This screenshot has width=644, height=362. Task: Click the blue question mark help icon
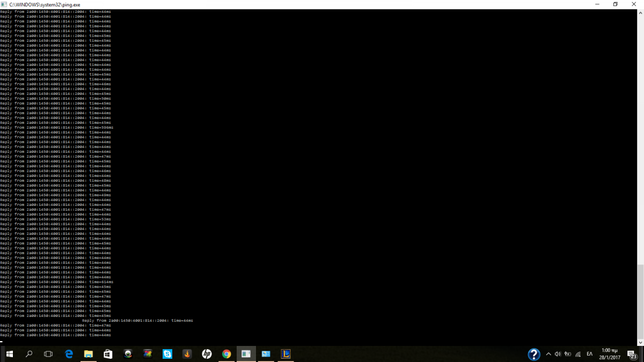(533, 354)
